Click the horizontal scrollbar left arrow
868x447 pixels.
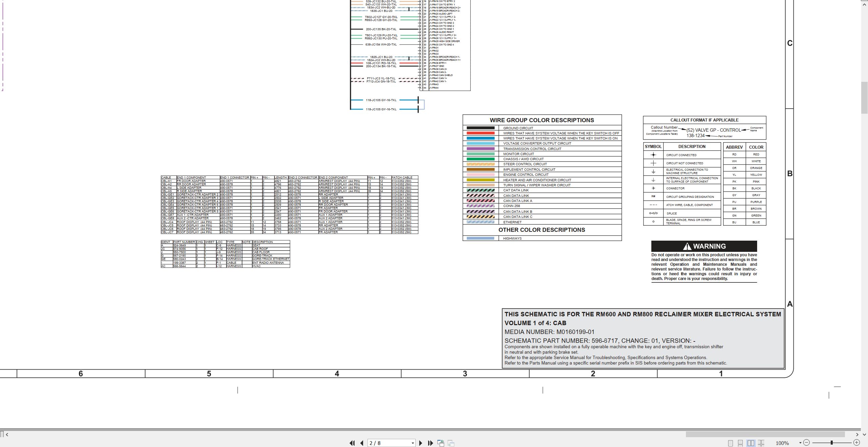(x=7, y=434)
